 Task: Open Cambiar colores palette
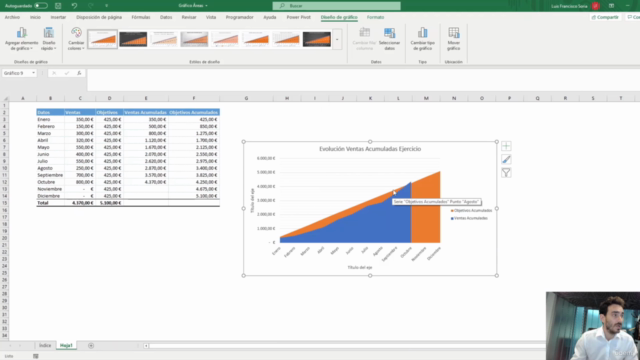tap(76, 39)
